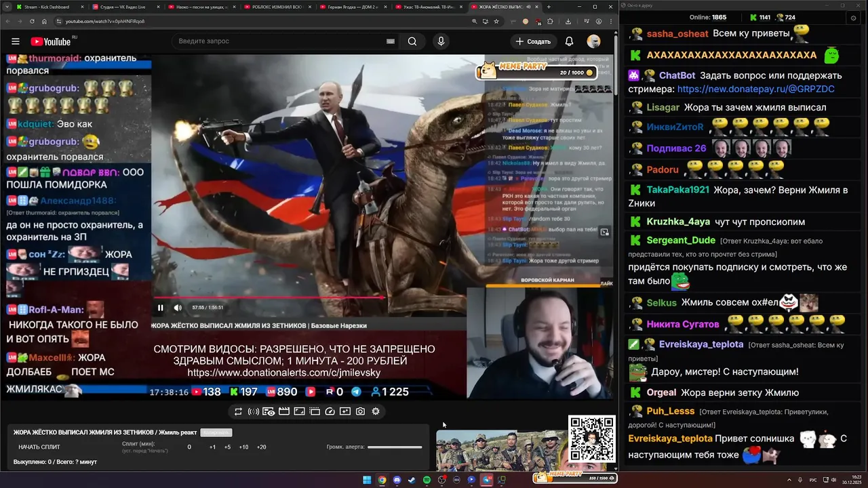
Task: Open the on-screen keyboard in search box
Action: pyautogui.click(x=391, y=41)
